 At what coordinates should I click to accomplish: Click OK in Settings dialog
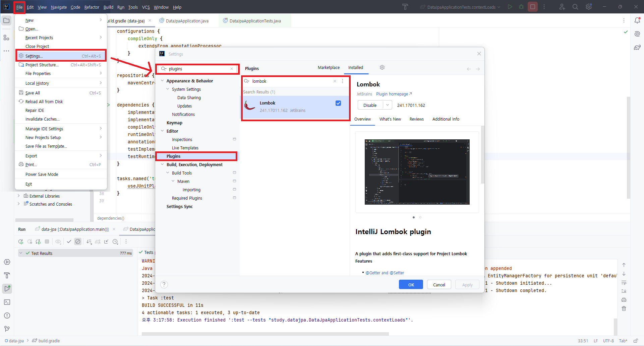pos(411,285)
